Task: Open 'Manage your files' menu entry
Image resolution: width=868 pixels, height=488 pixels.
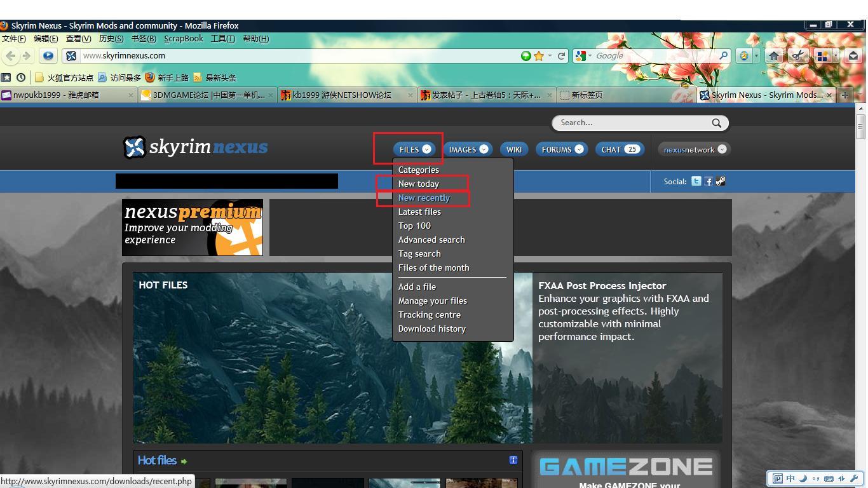Action: [433, 301]
